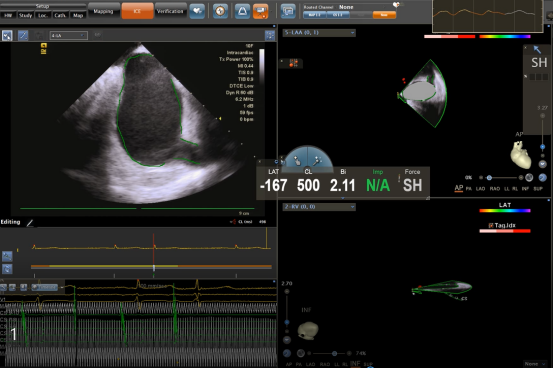Select SUP view in upper map viewer
Viewport: 553px width, 369px height.
click(538, 189)
